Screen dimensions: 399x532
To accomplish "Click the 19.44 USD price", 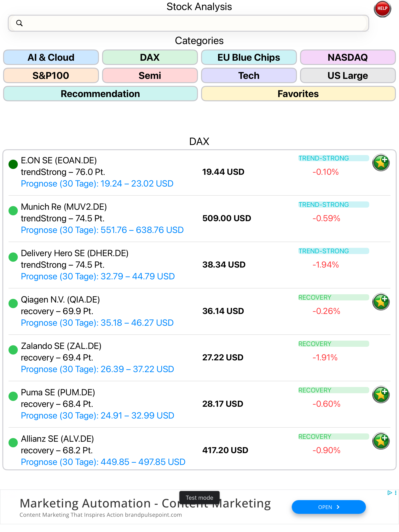I will pos(223,172).
